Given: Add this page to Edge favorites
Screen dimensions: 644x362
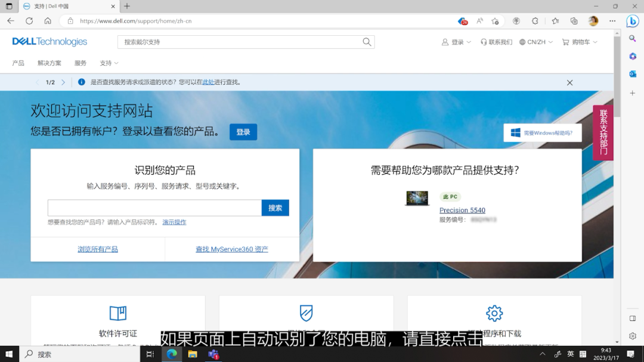Looking at the screenshot, I should coord(495,21).
